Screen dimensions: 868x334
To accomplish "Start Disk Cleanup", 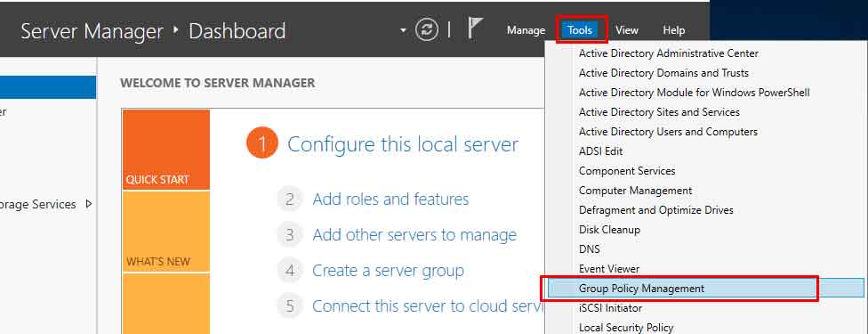I will tap(609, 229).
